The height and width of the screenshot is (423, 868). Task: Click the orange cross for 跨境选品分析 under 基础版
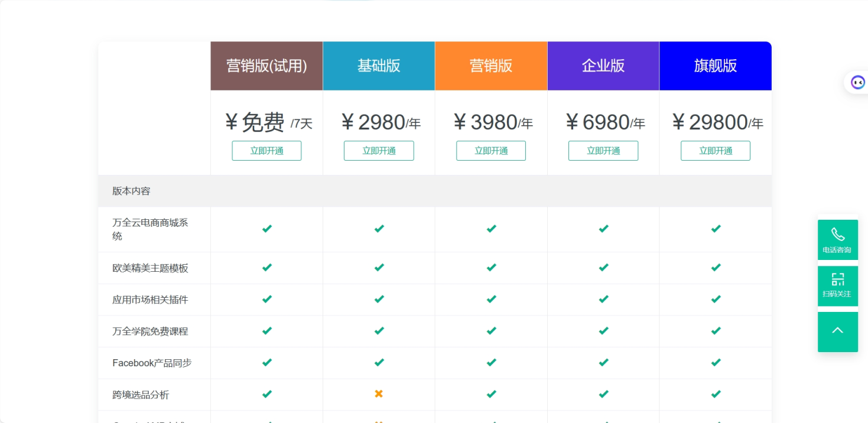pyautogui.click(x=379, y=393)
